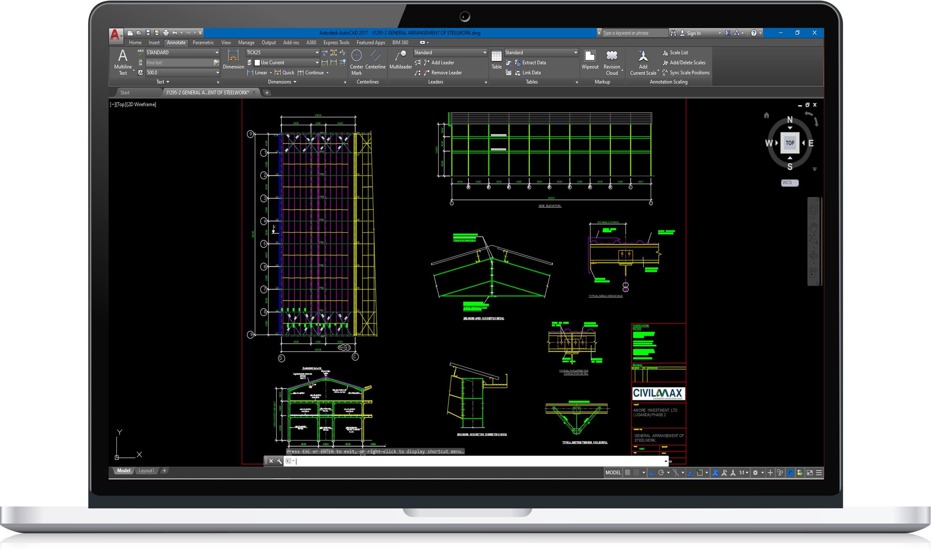Click the Help question mark icon

pyautogui.click(x=753, y=33)
